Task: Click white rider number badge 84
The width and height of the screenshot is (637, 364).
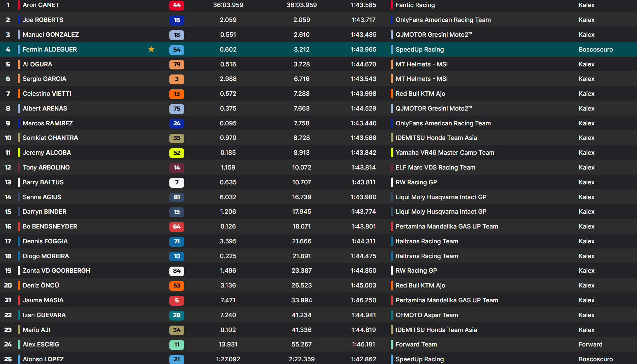Action: tap(177, 271)
